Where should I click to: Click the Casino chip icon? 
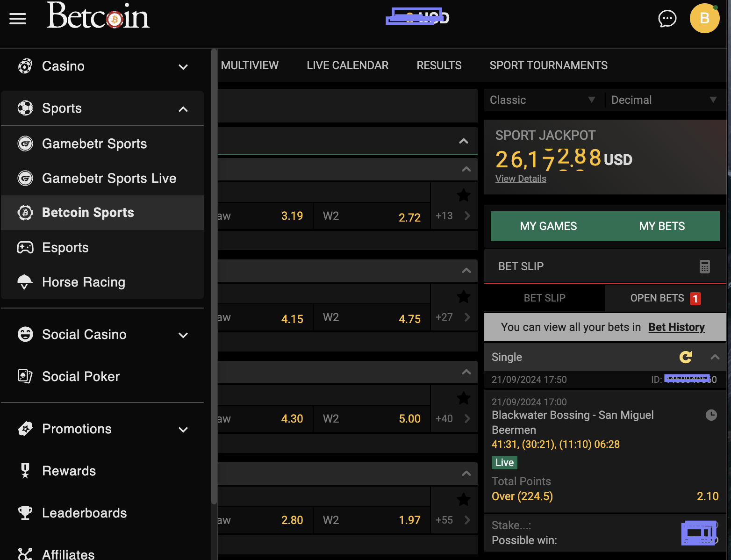25,66
